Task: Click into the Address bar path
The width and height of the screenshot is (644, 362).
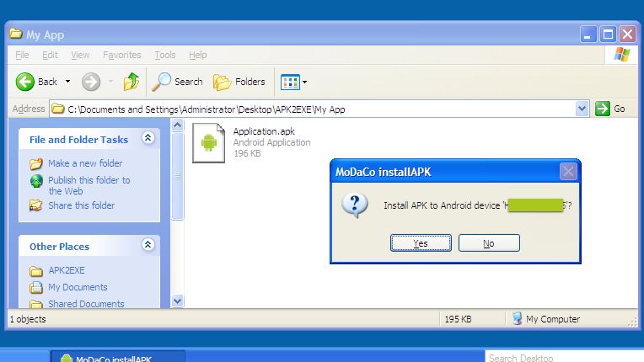Action: (207, 109)
